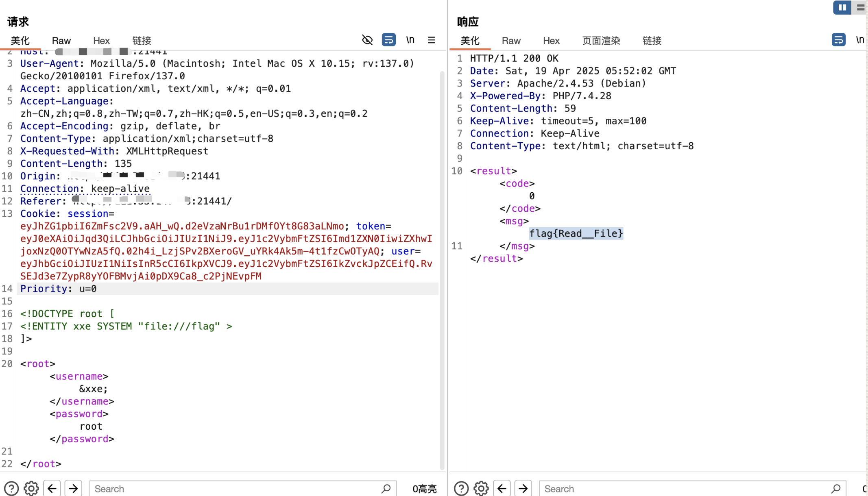The height and width of the screenshot is (496, 868).
Task: Open the request Hex tab
Action: (x=101, y=41)
